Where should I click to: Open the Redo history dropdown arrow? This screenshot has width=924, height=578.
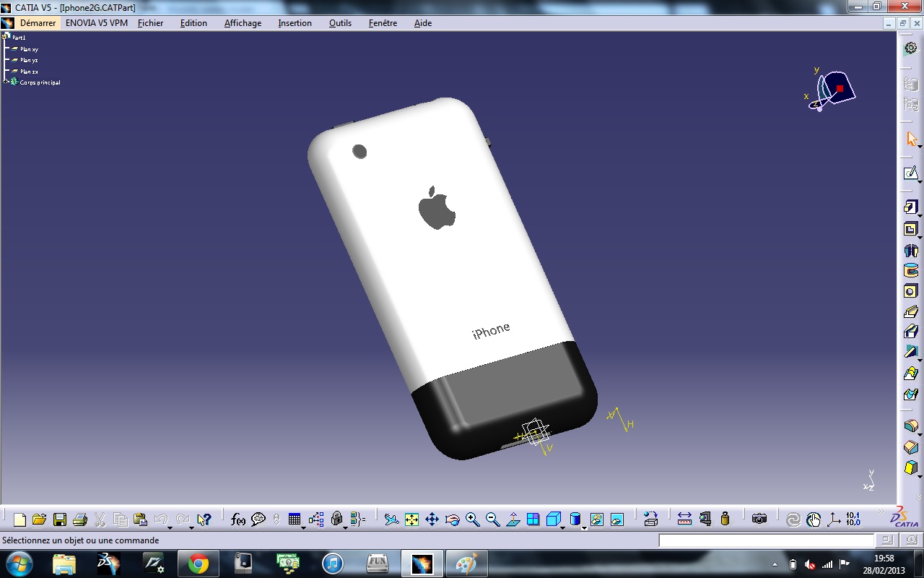pyautogui.click(x=191, y=527)
